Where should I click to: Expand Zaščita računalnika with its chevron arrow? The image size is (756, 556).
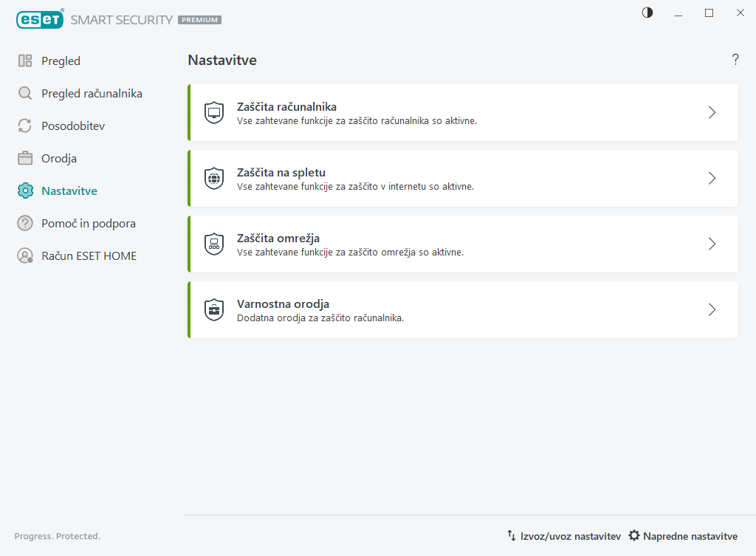click(x=712, y=113)
